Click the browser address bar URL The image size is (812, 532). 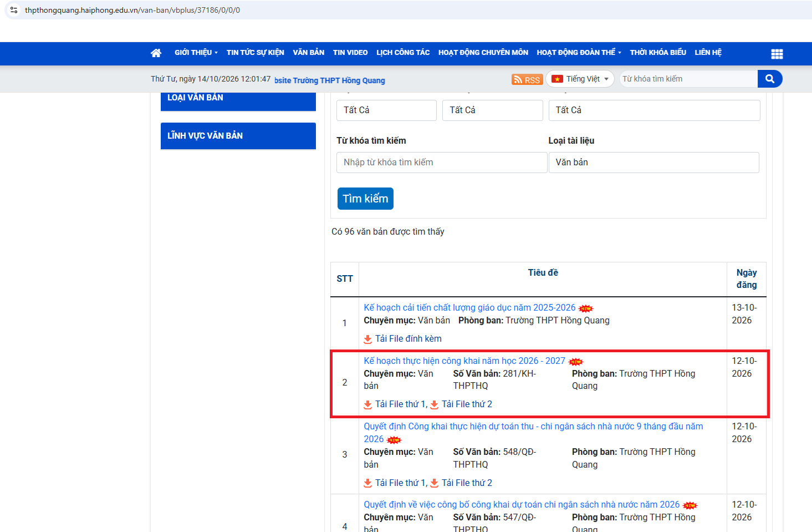[132, 10]
